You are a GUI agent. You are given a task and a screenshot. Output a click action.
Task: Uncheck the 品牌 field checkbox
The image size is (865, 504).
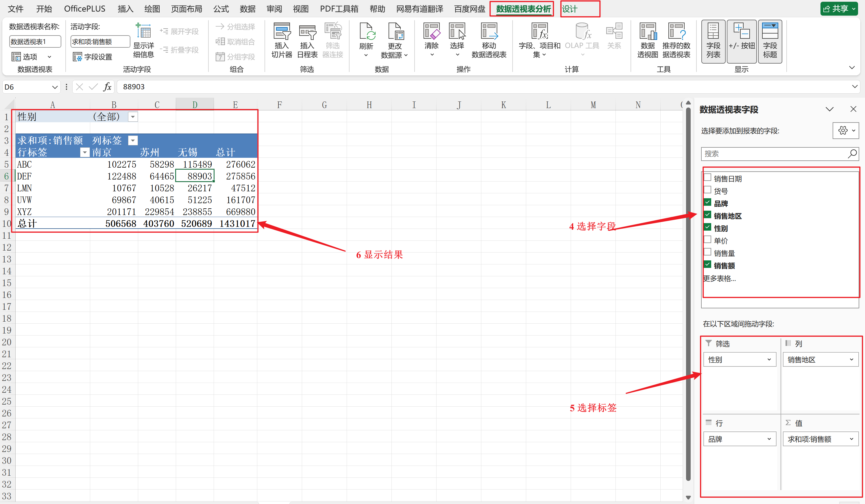(x=707, y=202)
